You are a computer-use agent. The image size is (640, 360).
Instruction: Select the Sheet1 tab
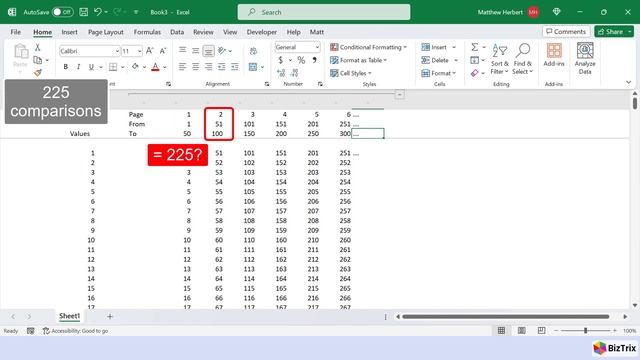pos(69,316)
